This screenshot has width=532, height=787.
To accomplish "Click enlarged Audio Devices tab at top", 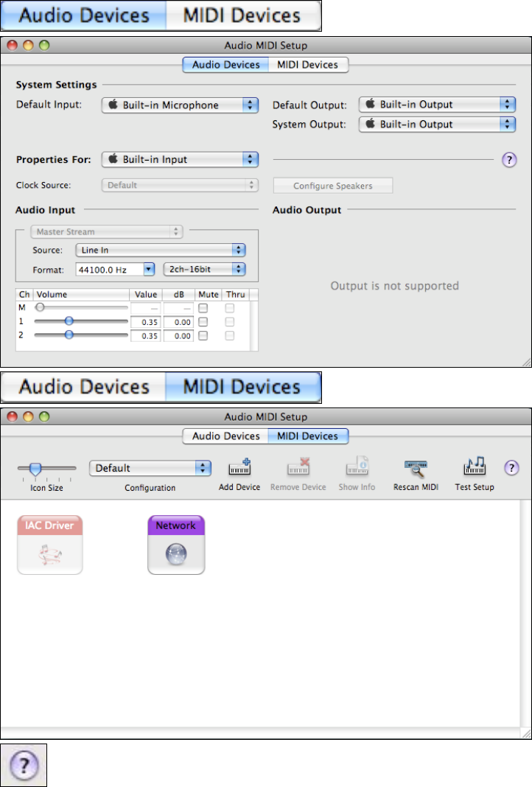I will coord(84,15).
